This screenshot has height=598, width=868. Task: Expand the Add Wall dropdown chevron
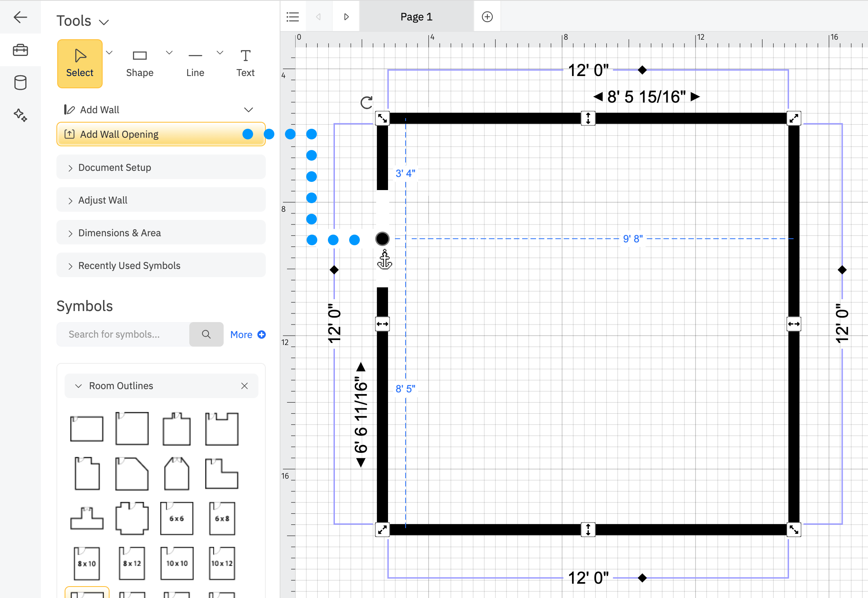tap(248, 110)
